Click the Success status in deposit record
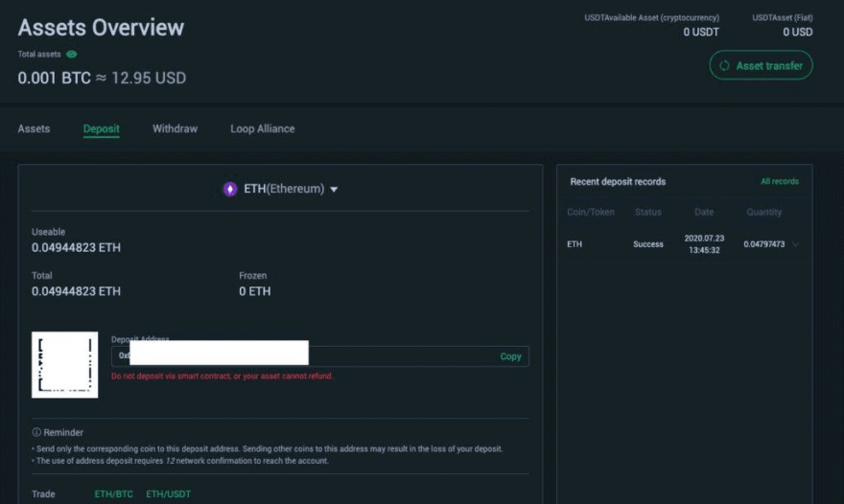844x504 pixels. coord(648,244)
